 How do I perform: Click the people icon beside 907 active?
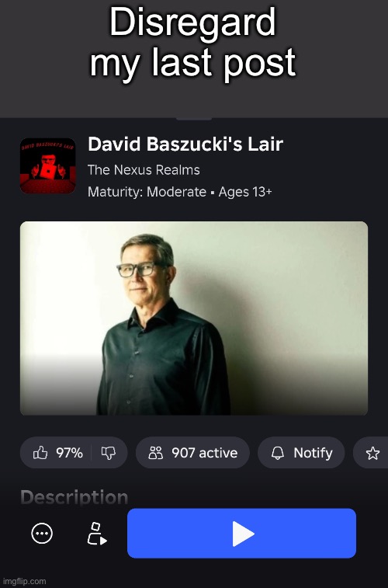[156, 453]
